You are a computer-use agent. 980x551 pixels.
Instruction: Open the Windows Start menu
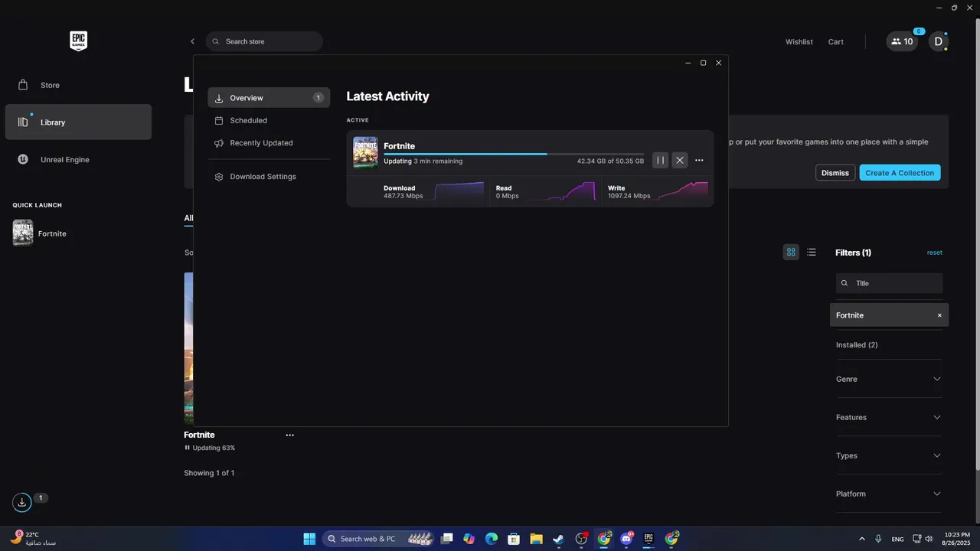[309, 539]
